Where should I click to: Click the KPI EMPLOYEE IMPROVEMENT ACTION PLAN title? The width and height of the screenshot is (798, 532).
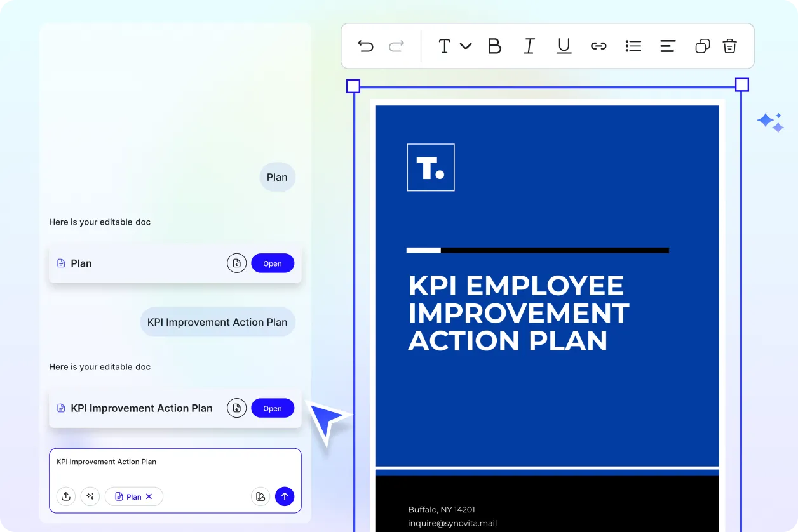518,313
